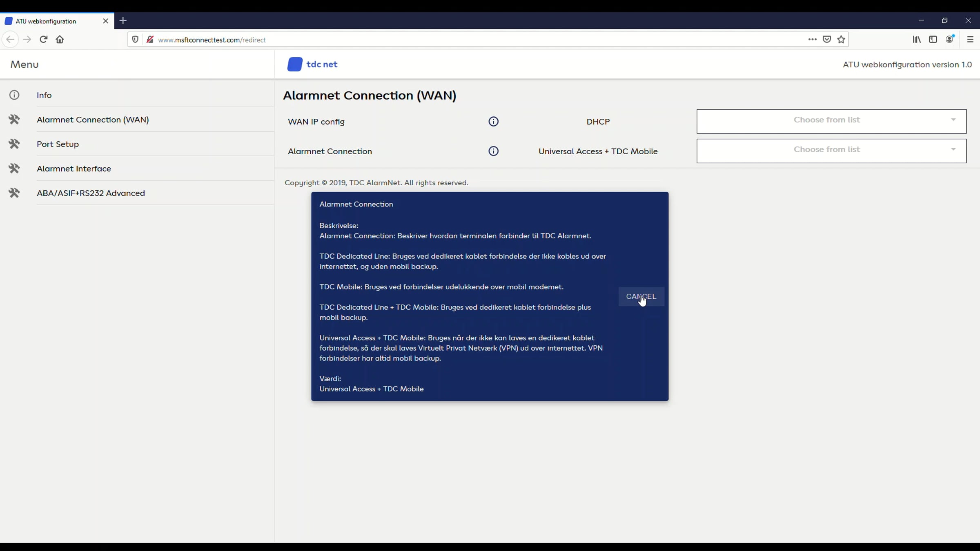Click copyright 2019 TDC AlarmNet text
Image resolution: width=980 pixels, height=551 pixels.
[376, 183]
